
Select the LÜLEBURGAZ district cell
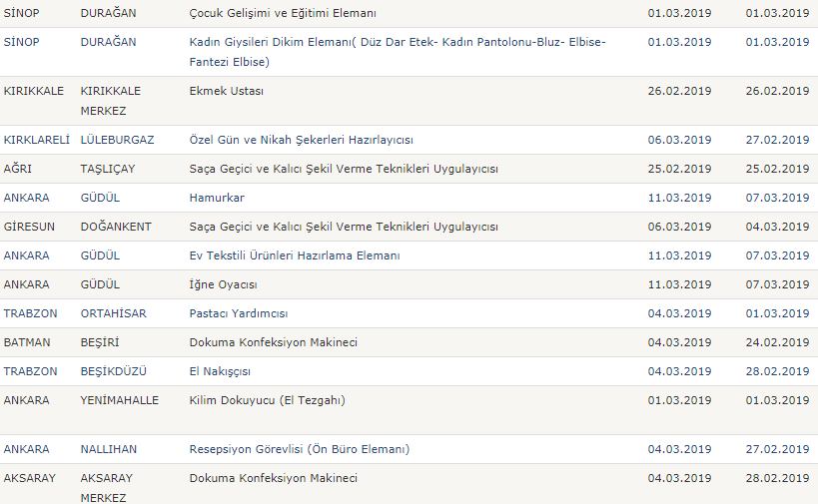point(117,140)
